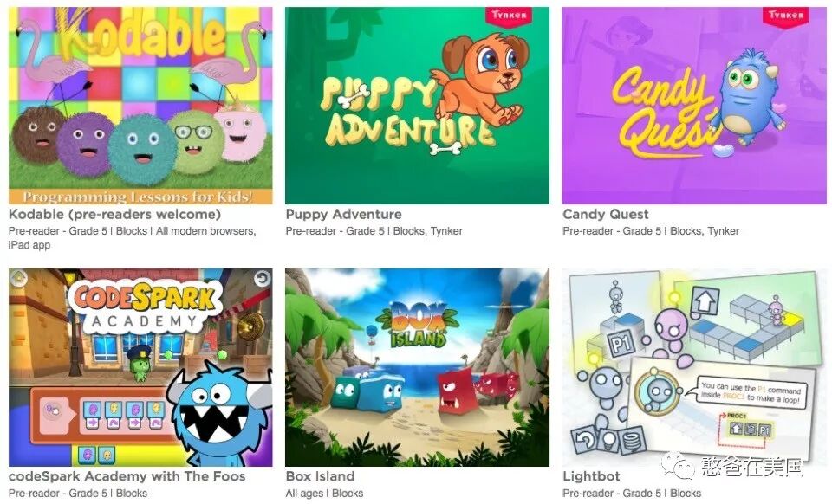Open the codeSpark Academy thumbnail

[140, 367]
